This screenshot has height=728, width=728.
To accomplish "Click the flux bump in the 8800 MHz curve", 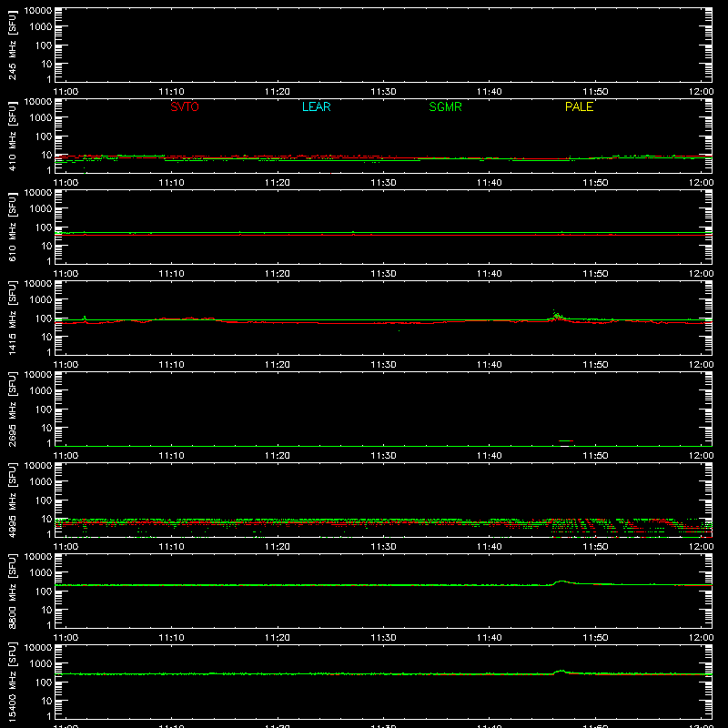I will click(561, 581).
